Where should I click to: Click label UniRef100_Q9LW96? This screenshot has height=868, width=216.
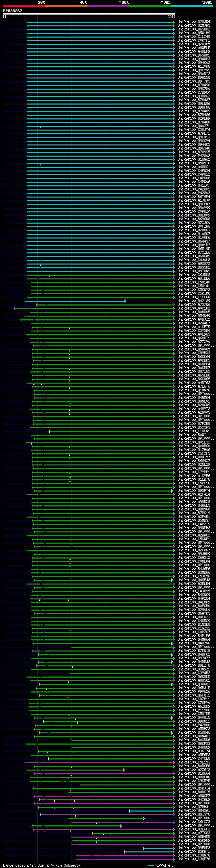(194, 104)
